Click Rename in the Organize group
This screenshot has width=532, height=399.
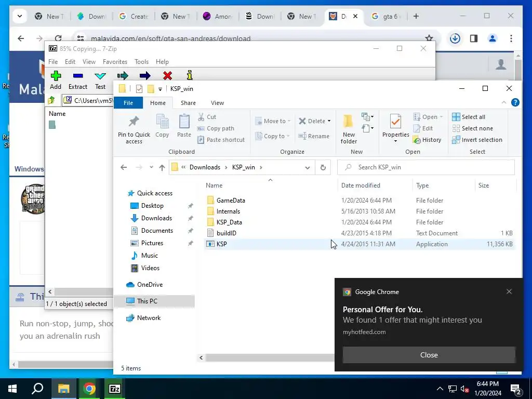click(314, 136)
